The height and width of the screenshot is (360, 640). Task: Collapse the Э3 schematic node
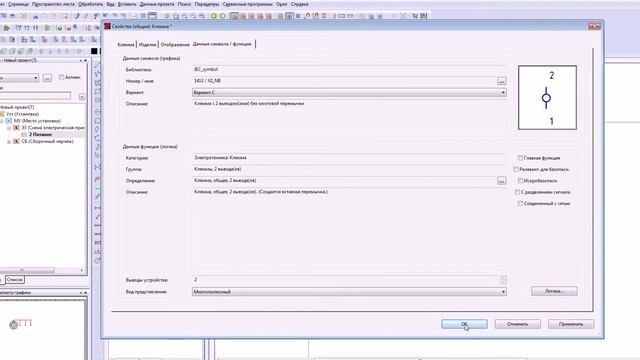point(9,128)
